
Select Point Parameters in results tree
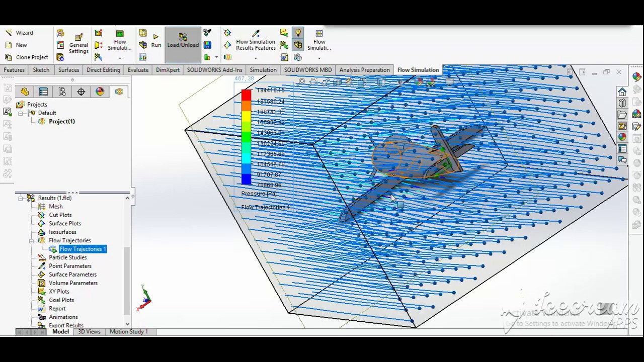[70, 266]
